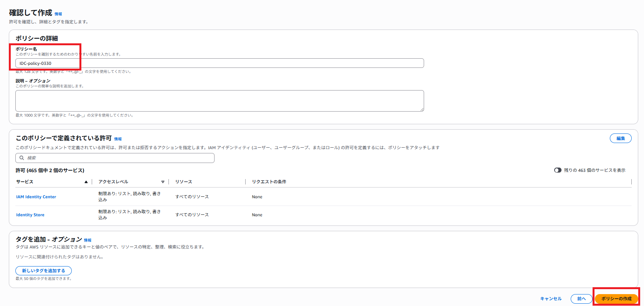Sort by サービス column ascending arrow

86,182
